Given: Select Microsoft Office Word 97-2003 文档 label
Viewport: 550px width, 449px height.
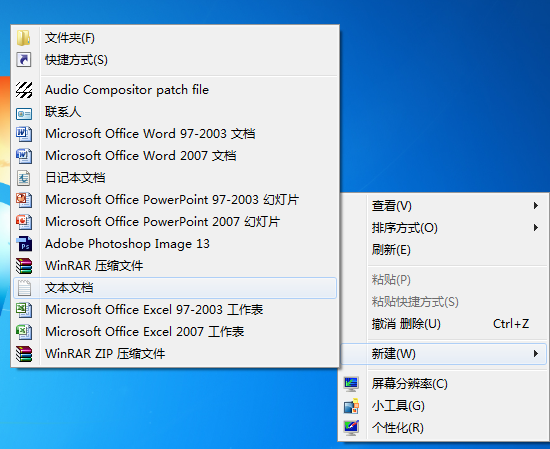Looking at the screenshot, I should click(x=150, y=134).
